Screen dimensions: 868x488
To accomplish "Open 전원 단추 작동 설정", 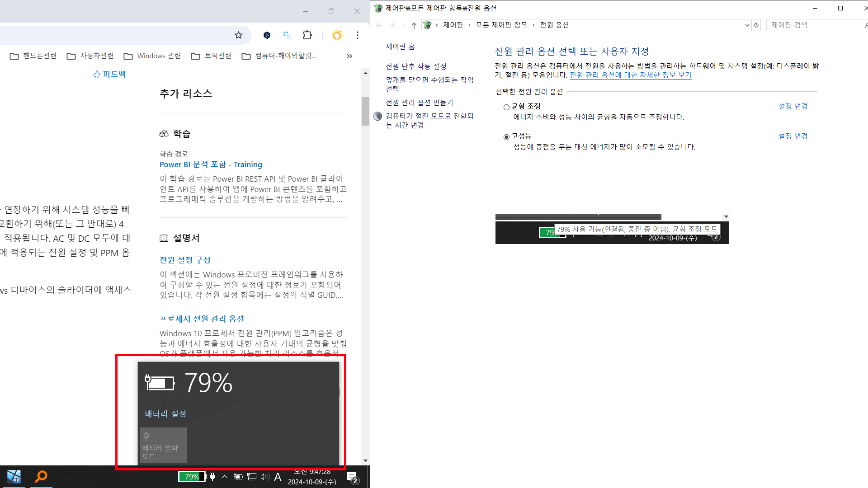I will (x=416, y=66).
